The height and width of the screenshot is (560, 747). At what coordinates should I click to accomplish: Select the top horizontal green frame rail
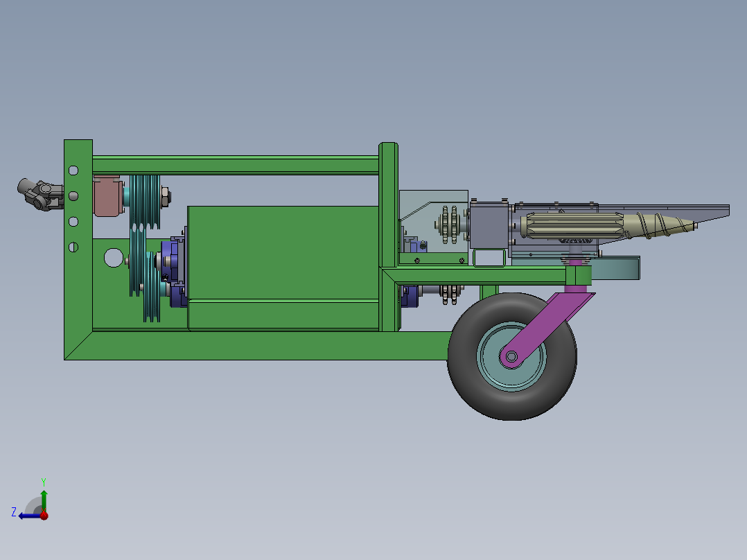[x=236, y=165]
